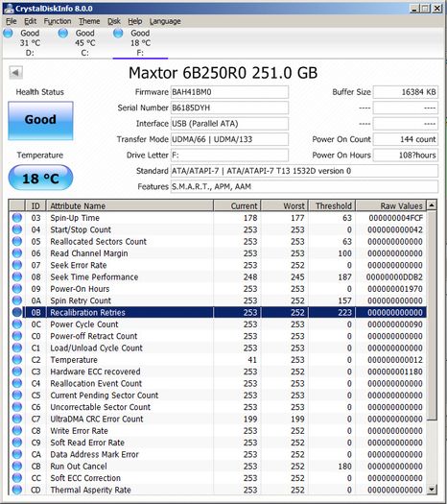Click the attribute list vertical scrollbar thumb
447x504 pixels.
coord(432,315)
